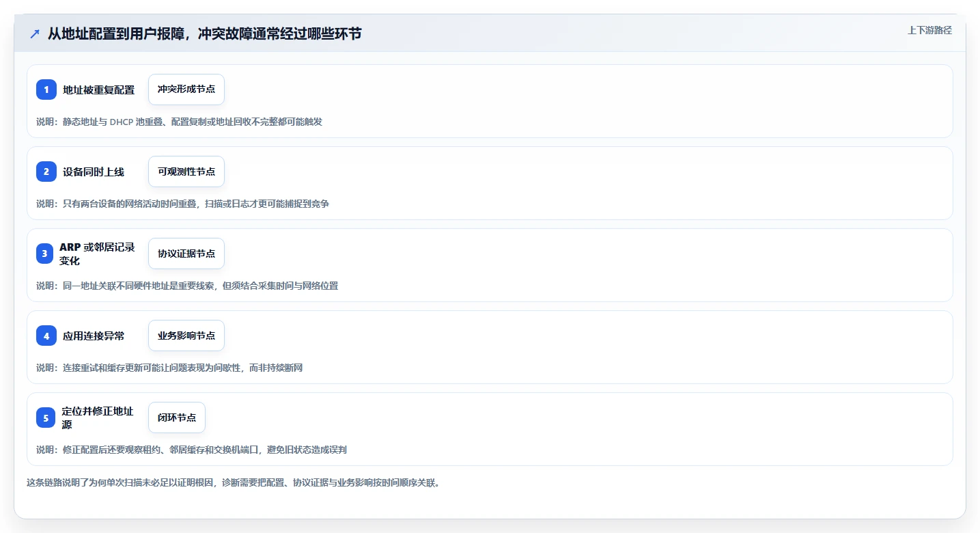This screenshot has height=533, width=980.
Task: Click the step title 设备同时上线
Action: click(x=94, y=172)
